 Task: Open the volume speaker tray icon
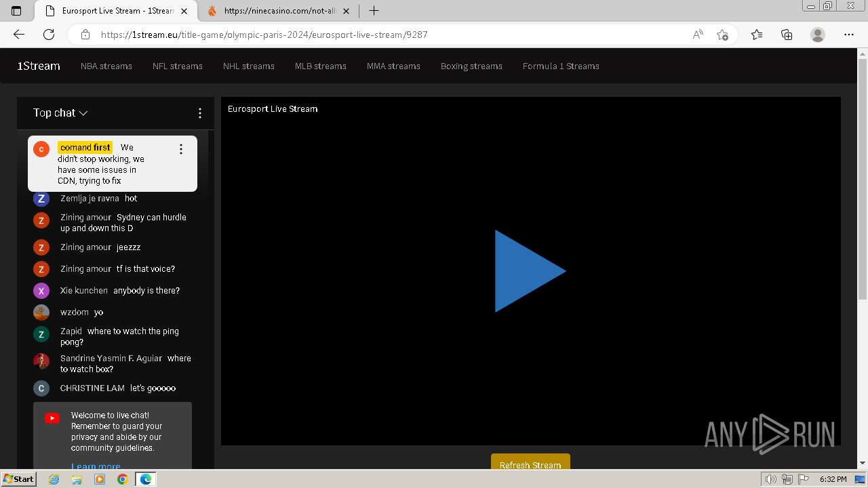[770, 479]
